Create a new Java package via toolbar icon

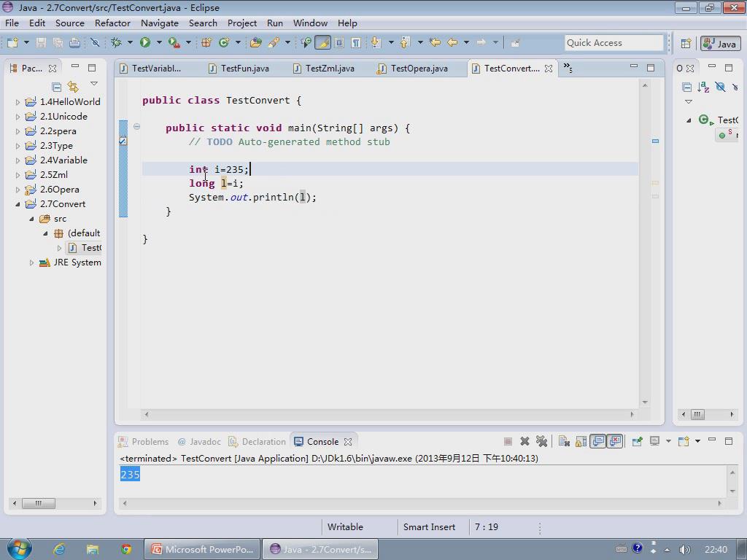click(x=206, y=43)
